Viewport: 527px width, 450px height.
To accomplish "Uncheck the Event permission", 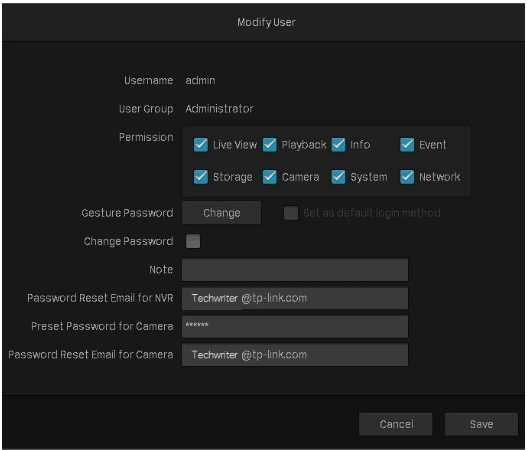I will [407, 145].
